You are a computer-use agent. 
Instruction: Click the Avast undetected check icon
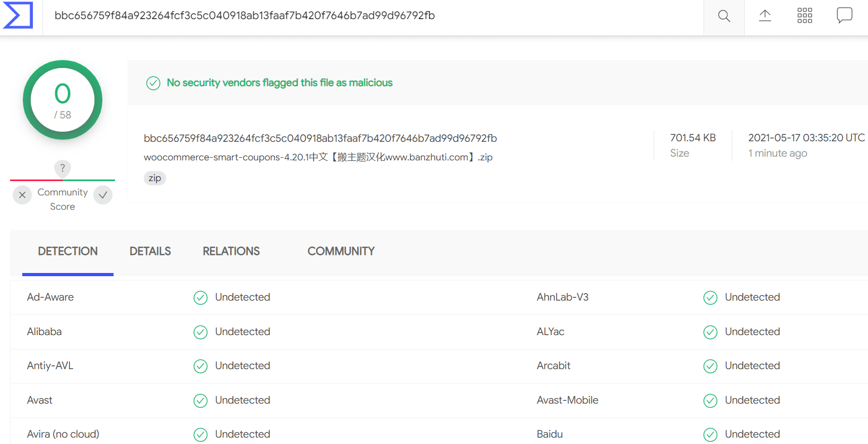201,401
